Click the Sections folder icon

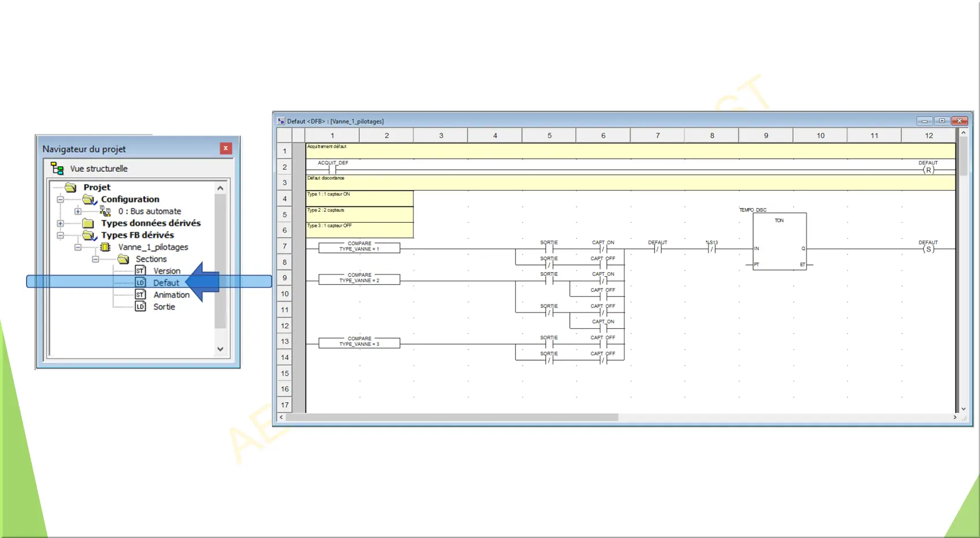[123, 259]
